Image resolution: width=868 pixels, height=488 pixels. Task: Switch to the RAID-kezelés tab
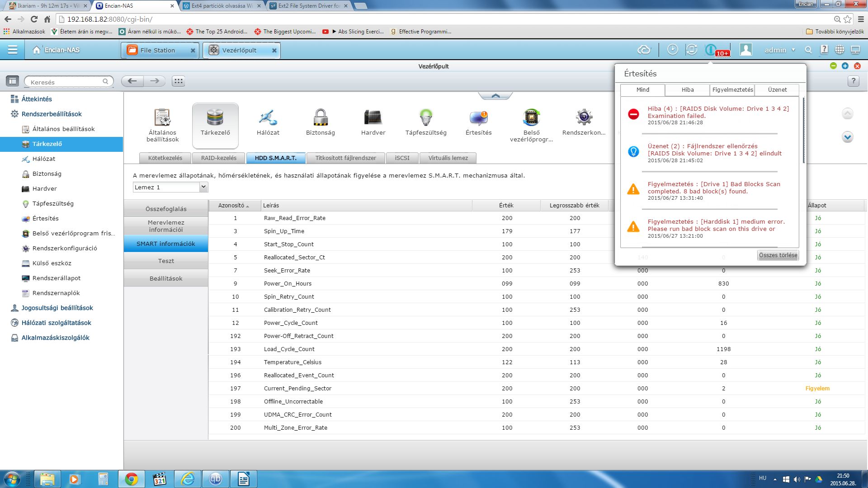point(219,158)
